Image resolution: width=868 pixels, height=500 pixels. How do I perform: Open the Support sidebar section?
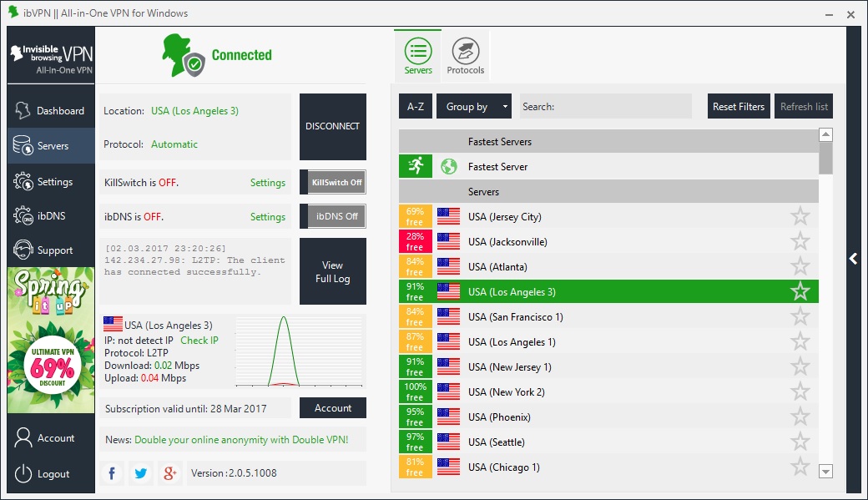click(x=51, y=250)
